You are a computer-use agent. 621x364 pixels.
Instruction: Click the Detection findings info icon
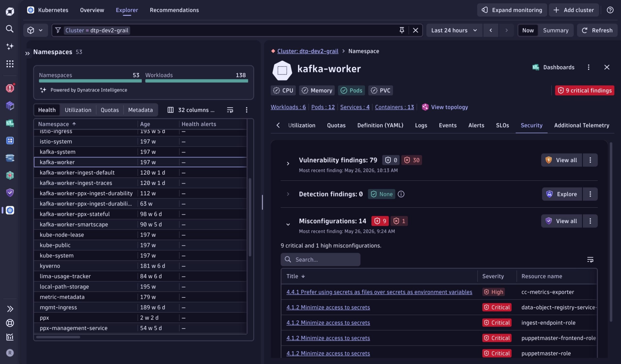pyautogui.click(x=401, y=194)
